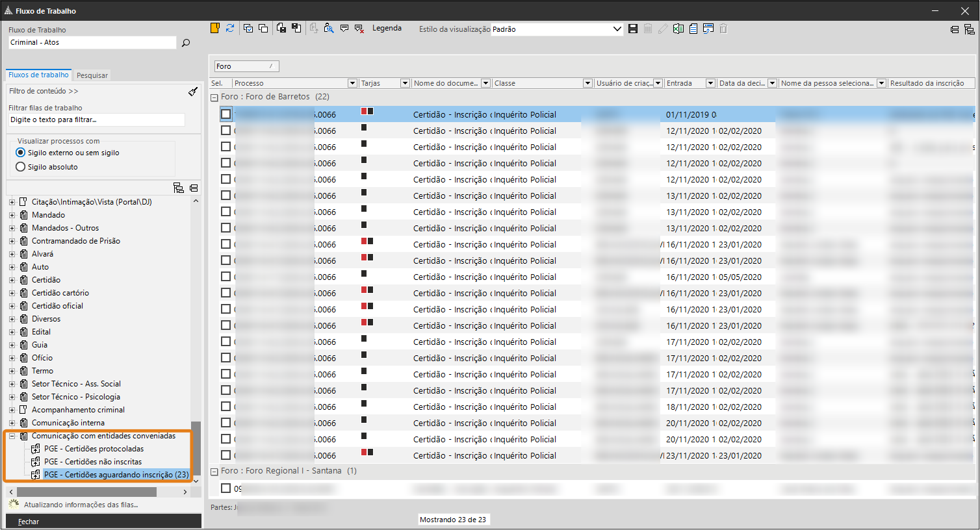The image size is (980, 530).
Task: Click the Acompanhamento criminal page icon
Action: coord(23,410)
